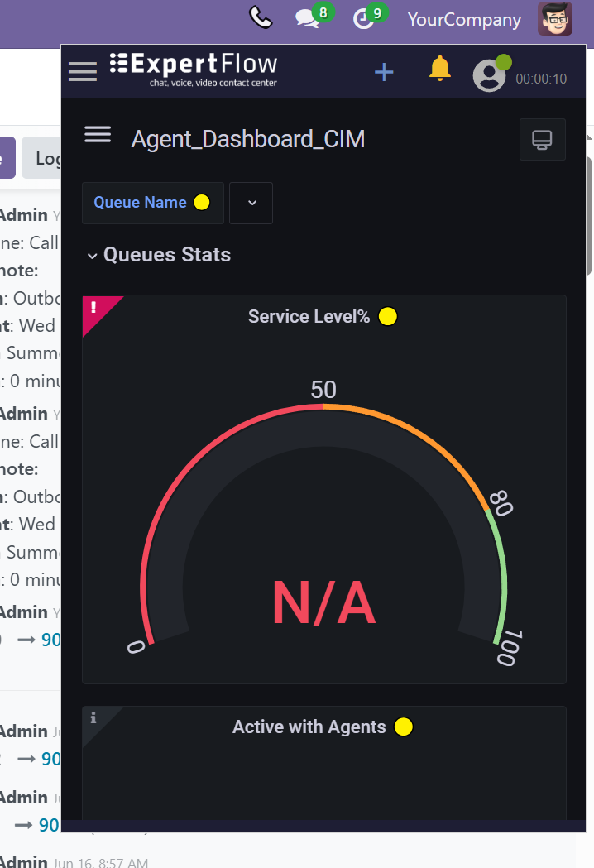Click red alert corner on Service Level panel
Viewport: 594px width, 868px height.
tap(94, 308)
